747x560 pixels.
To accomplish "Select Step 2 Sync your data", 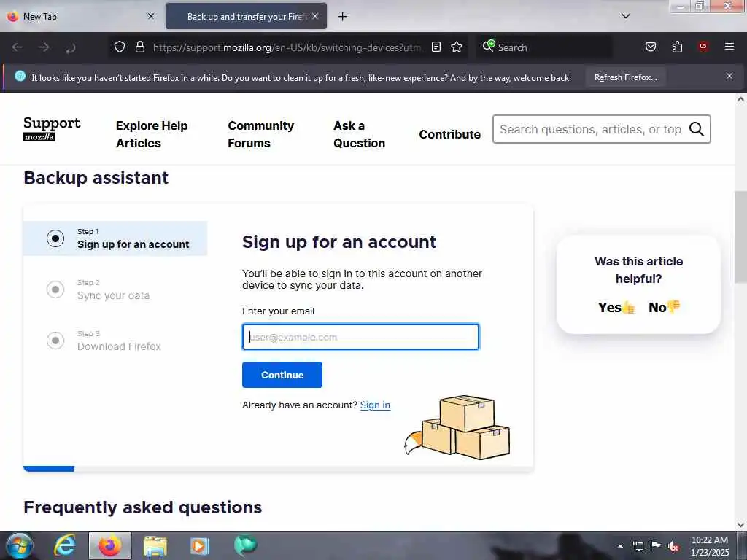I will [x=115, y=289].
